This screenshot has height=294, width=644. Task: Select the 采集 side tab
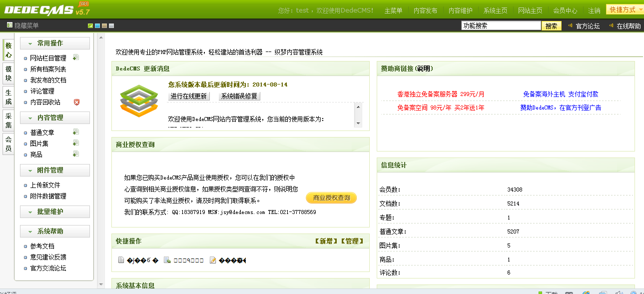coord(8,120)
